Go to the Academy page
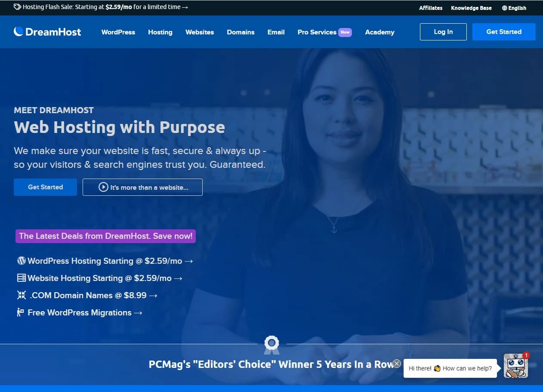Image resolution: width=543 pixels, height=392 pixels. [x=379, y=32]
